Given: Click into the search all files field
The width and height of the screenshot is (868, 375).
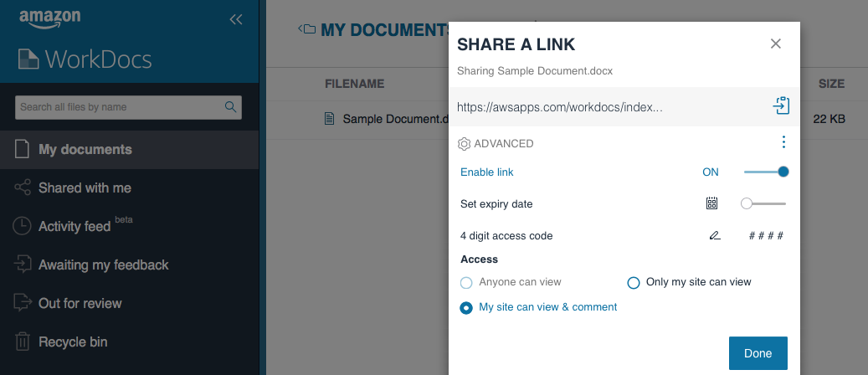Looking at the screenshot, I should coord(128,107).
